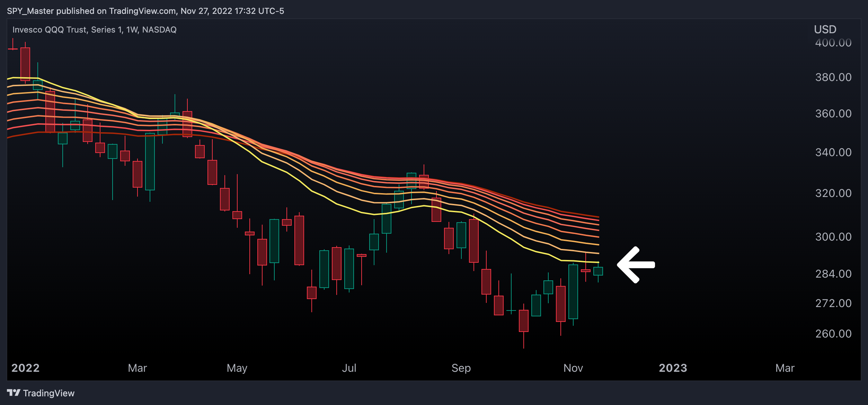Click the 272.00 price axis label

[x=833, y=303]
